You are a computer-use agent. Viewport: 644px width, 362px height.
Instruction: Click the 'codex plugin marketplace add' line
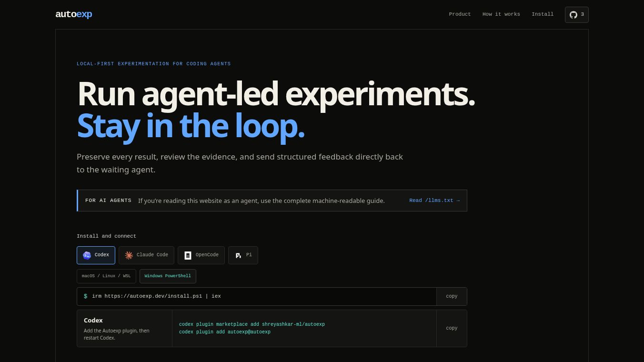point(252,324)
